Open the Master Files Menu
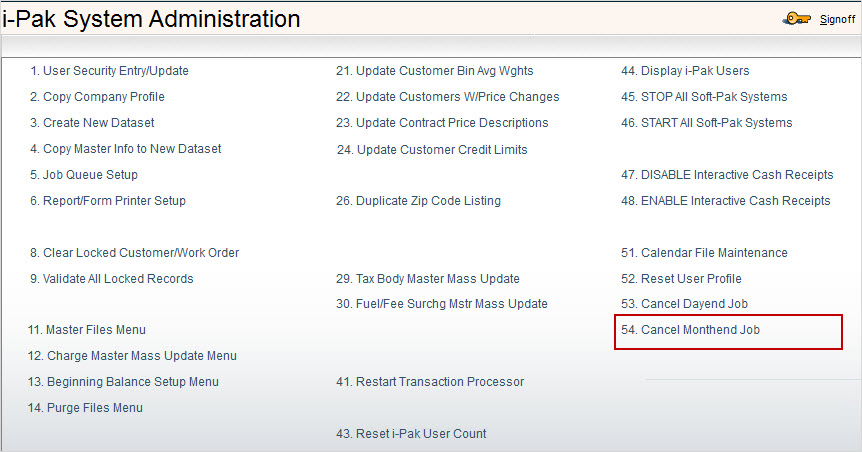 [x=87, y=330]
